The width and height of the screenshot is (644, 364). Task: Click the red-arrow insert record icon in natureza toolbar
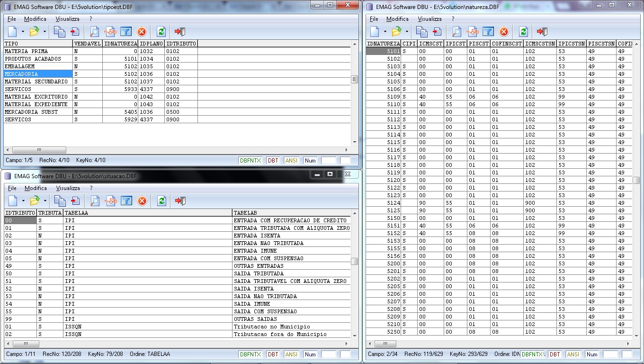pyautogui.click(x=437, y=32)
